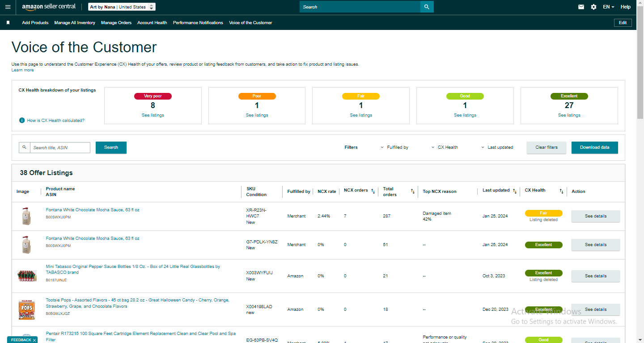
Task: Click the Feedback tab label
Action: click(21, 340)
